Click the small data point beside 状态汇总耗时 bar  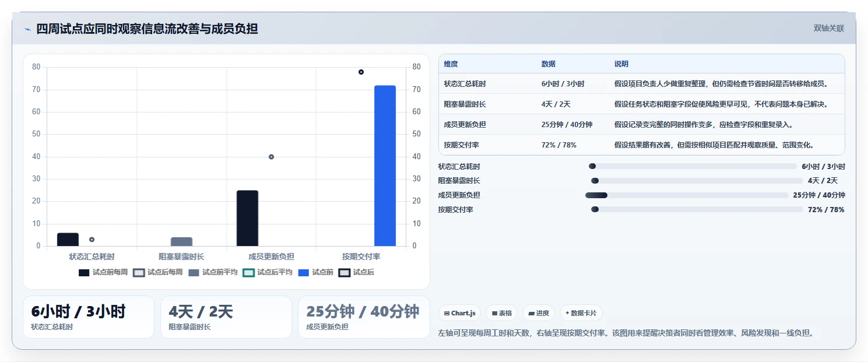coord(92,240)
